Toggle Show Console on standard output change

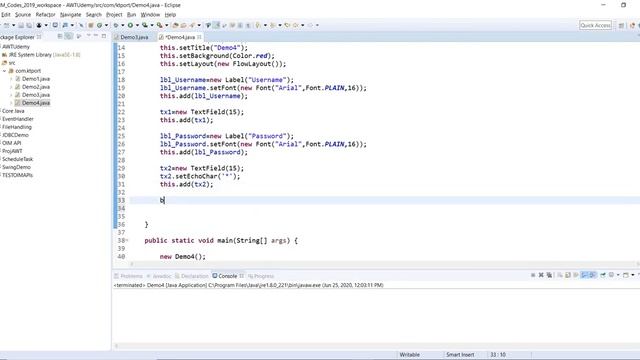point(584,275)
